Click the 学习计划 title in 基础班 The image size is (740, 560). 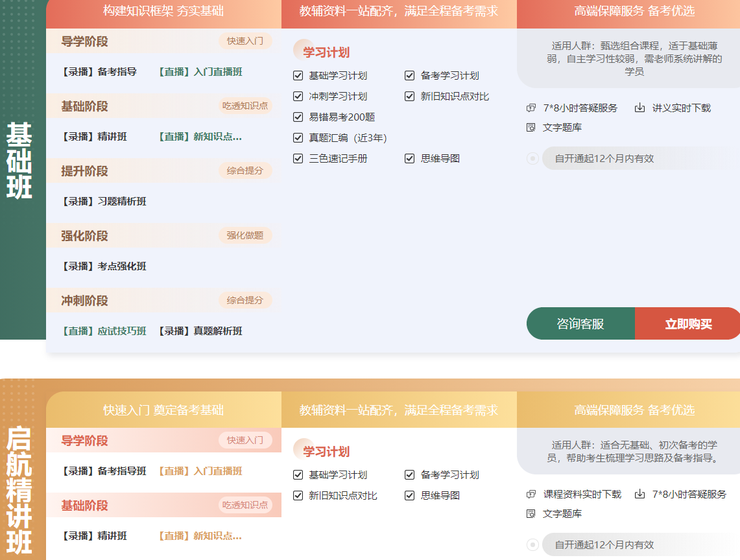coord(326,52)
